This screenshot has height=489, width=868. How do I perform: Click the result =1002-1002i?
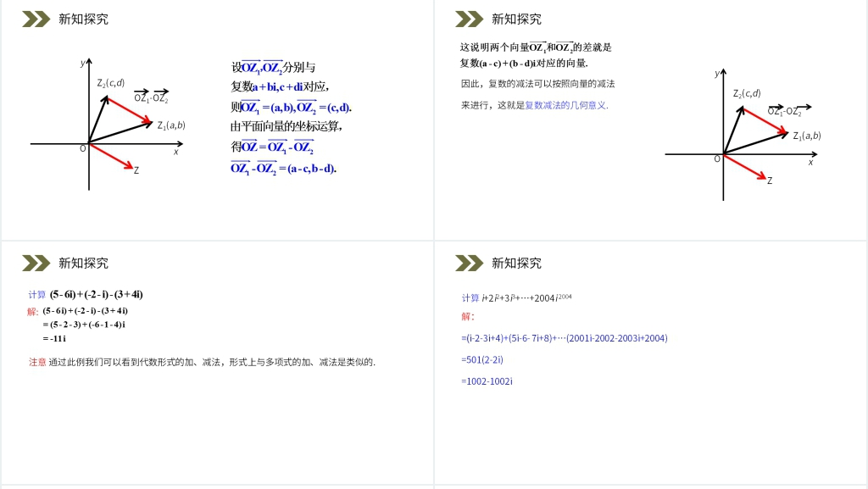pos(487,381)
